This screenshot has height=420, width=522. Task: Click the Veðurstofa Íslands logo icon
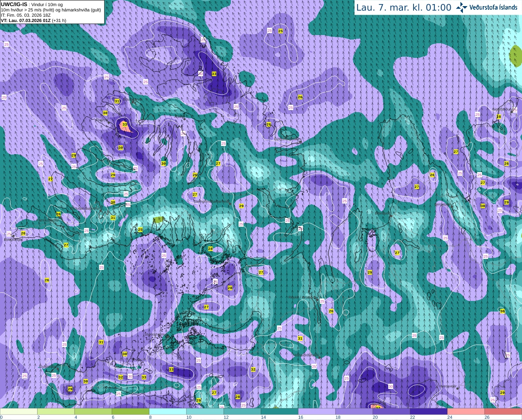(x=461, y=7)
